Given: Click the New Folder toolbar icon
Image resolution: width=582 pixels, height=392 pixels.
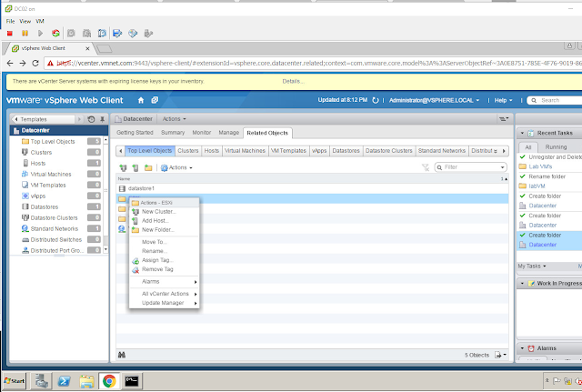Looking at the screenshot, I should click(148, 167).
